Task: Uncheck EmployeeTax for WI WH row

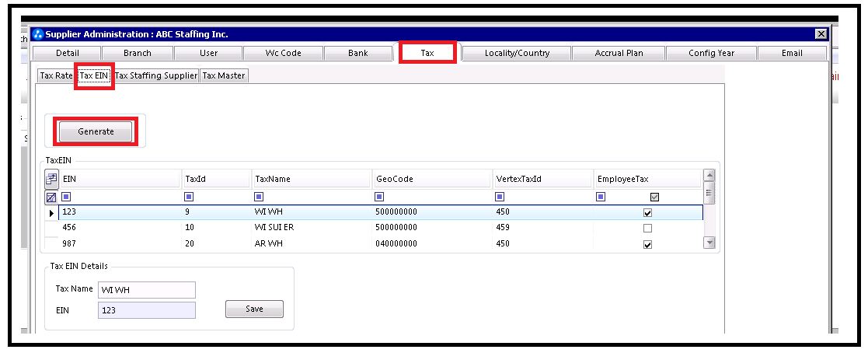Action: (647, 213)
